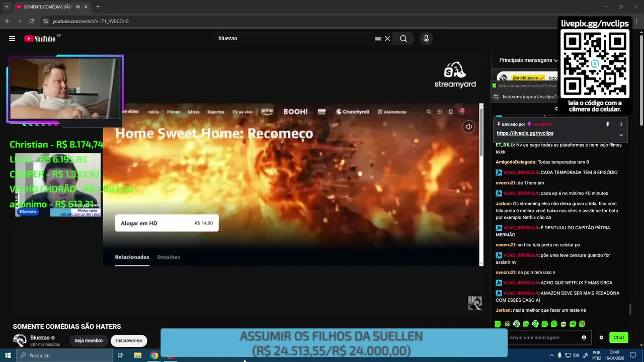Open the Windows Start menu
This screenshot has height=362, width=644.
pyautogui.click(x=8, y=355)
